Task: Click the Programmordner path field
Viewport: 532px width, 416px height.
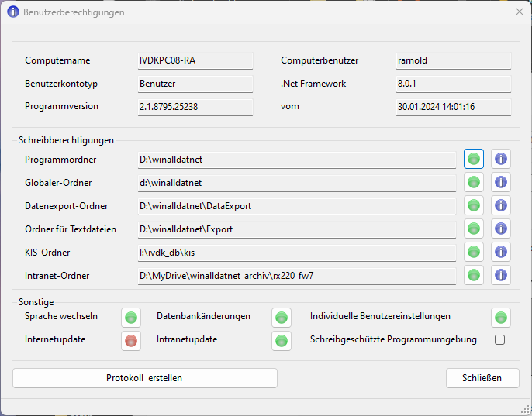Action: point(296,160)
